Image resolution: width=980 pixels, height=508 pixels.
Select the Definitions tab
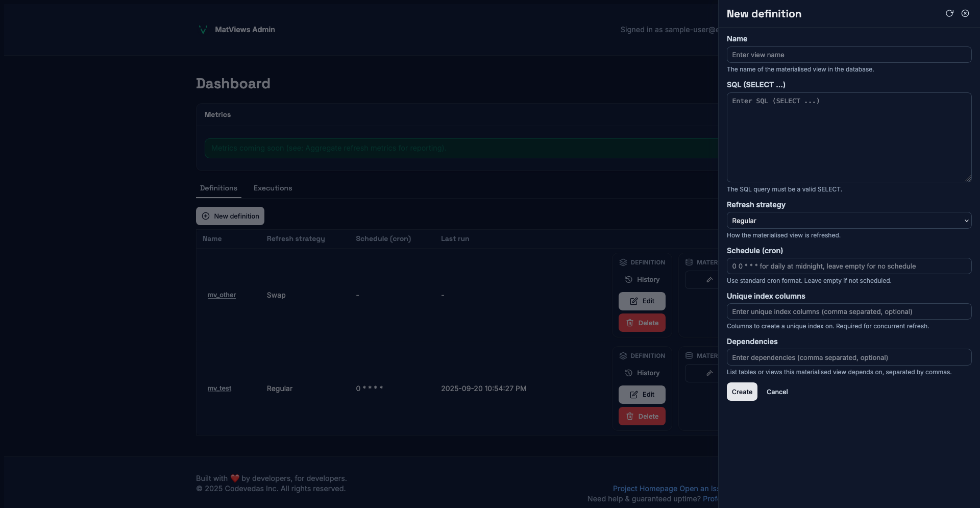click(218, 188)
